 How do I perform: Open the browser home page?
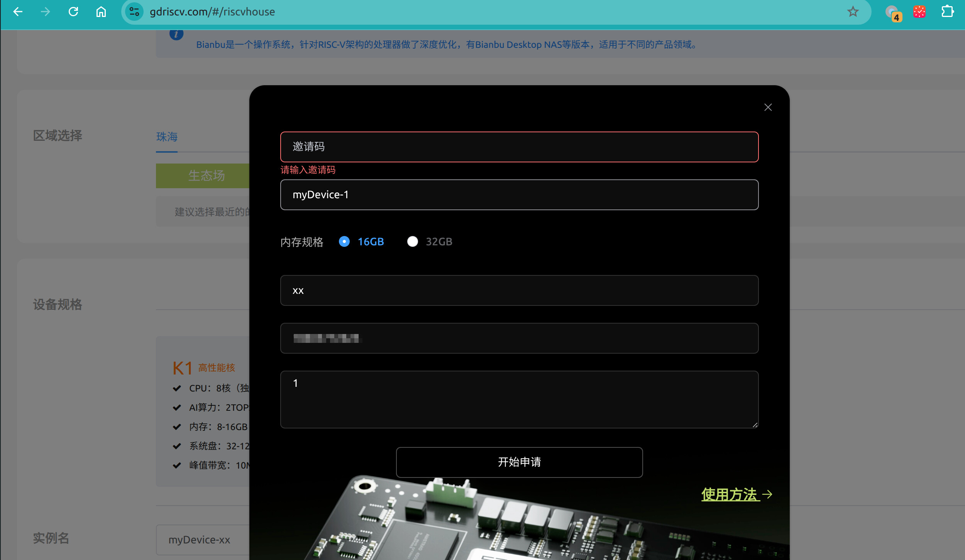tap(101, 12)
